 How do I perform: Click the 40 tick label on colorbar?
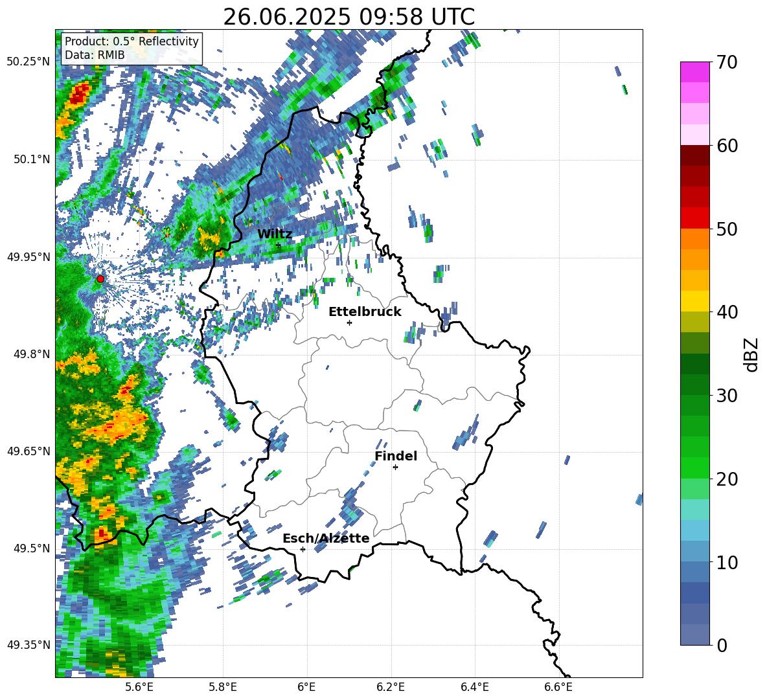tap(727, 312)
